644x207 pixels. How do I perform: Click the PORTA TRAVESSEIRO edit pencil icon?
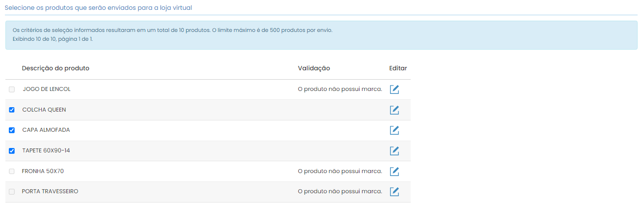[394, 192]
